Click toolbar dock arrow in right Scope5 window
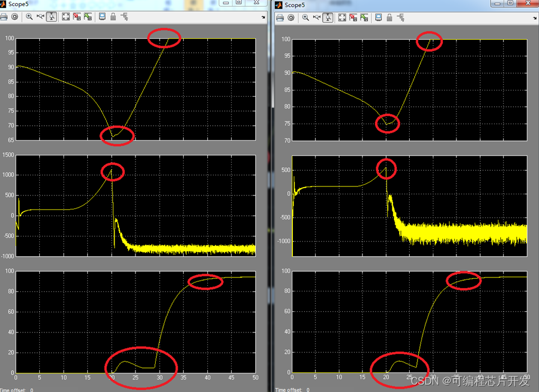 point(535,18)
